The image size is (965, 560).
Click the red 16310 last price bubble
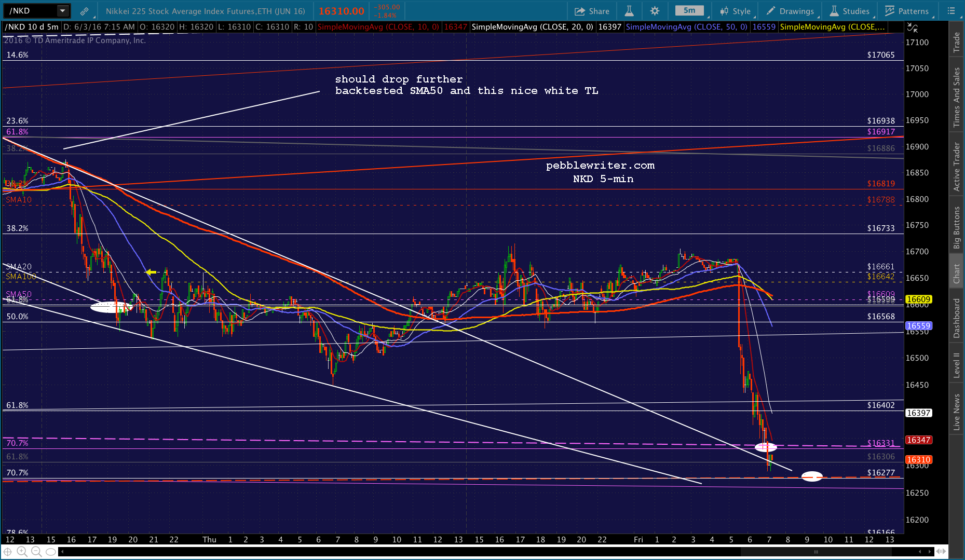918,460
